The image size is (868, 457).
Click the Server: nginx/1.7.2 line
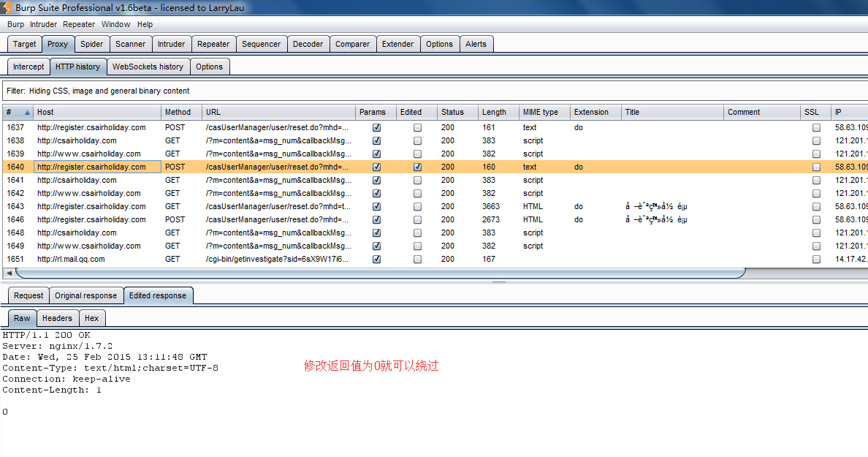tap(58, 346)
